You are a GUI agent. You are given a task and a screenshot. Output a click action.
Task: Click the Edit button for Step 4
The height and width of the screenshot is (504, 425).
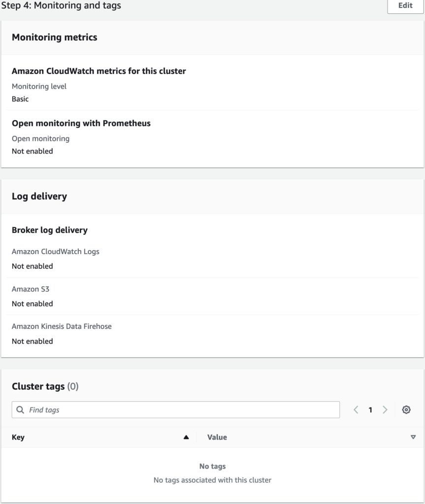click(x=405, y=6)
